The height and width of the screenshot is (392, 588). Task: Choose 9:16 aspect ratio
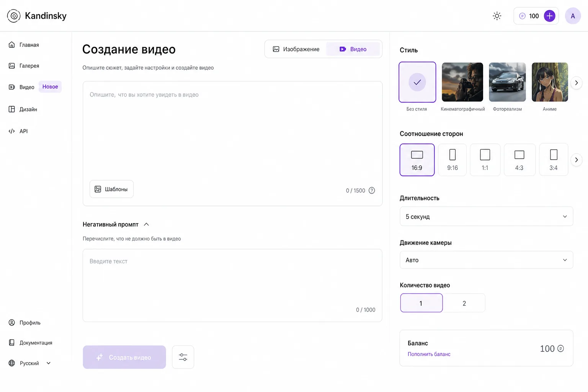[x=452, y=160]
